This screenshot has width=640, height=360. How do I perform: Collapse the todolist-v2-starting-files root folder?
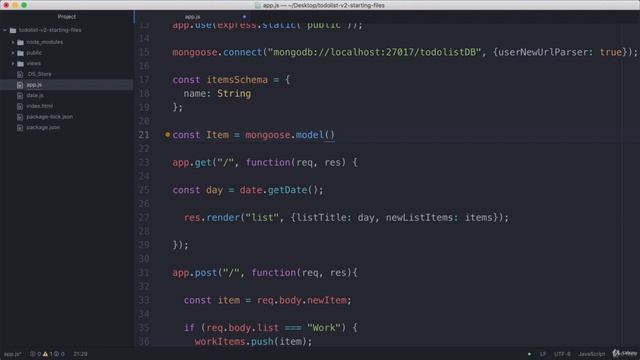tap(5, 30)
